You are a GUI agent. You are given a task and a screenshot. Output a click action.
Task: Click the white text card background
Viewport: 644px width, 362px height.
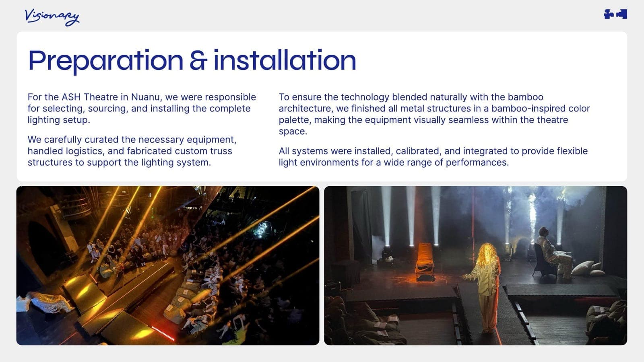coord(322,106)
